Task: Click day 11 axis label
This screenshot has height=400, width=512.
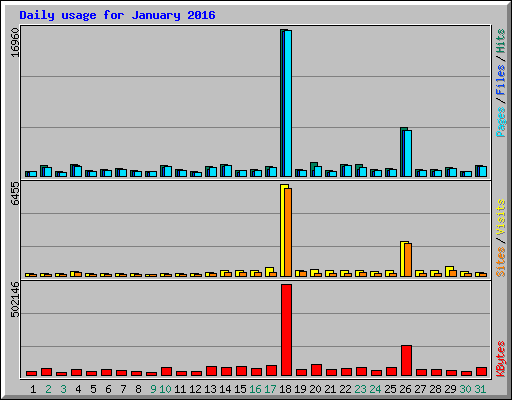Action: coord(180,389)
